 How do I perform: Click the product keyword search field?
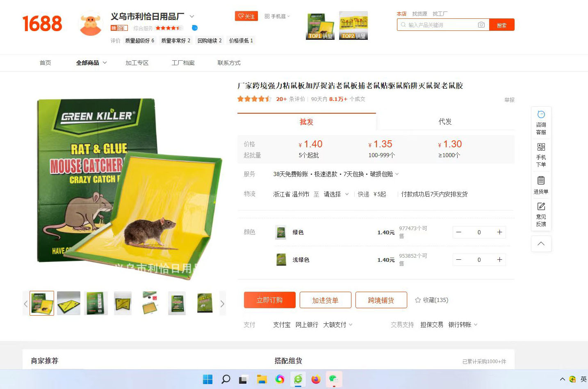(x=442, y=25)
